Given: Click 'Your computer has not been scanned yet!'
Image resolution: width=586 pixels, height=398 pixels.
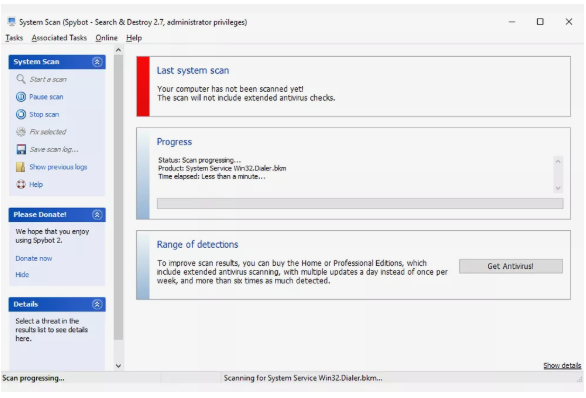Looking at the screenshot, I should pyautogui.click(x=230, y=89).
